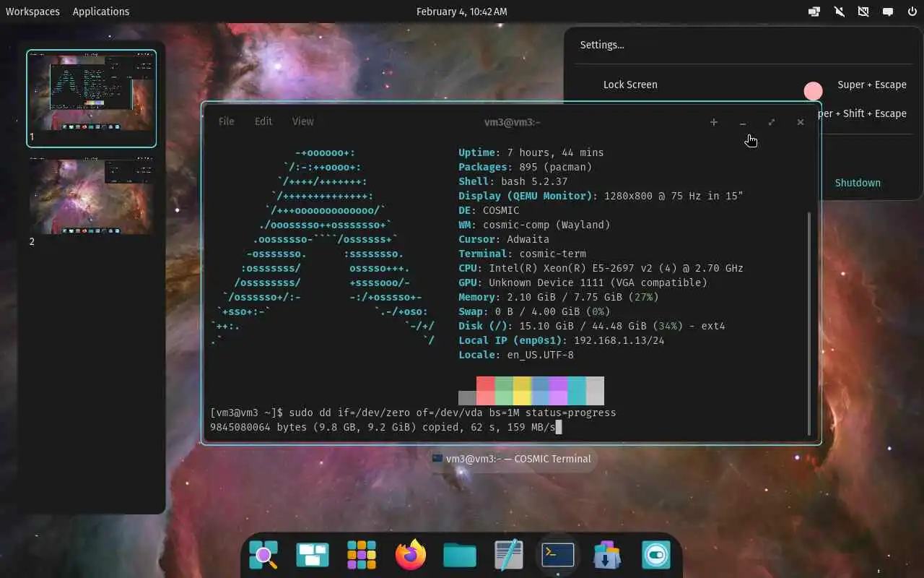Open the Settings toggle icon in dock

pyautogui.click(x=656, y=556)
